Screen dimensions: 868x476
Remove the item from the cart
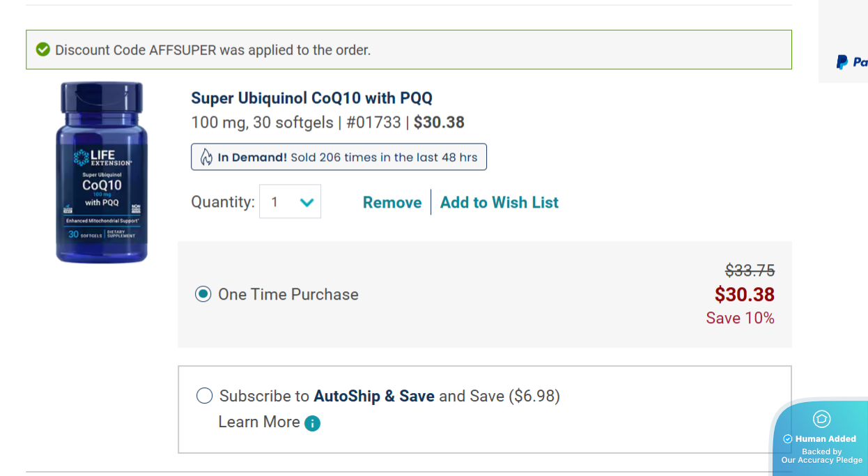tap(392, 202)
